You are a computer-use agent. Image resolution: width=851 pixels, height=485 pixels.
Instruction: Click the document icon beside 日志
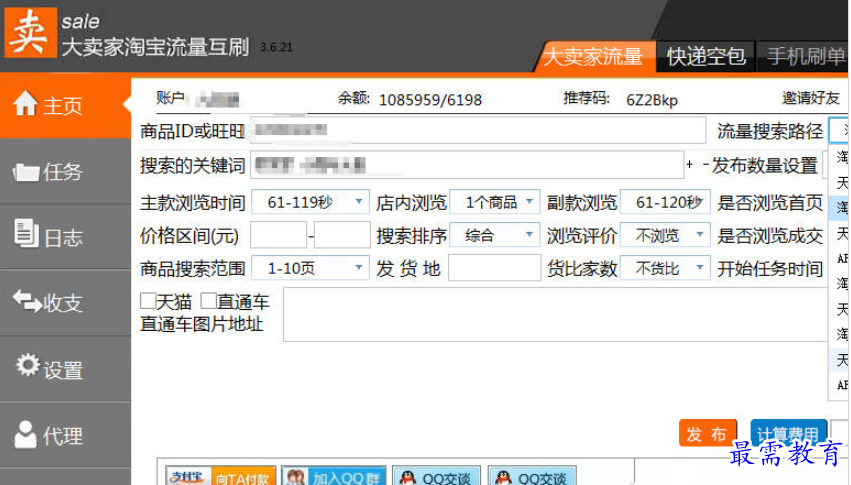pyautogui.click(x=26, y=233)
